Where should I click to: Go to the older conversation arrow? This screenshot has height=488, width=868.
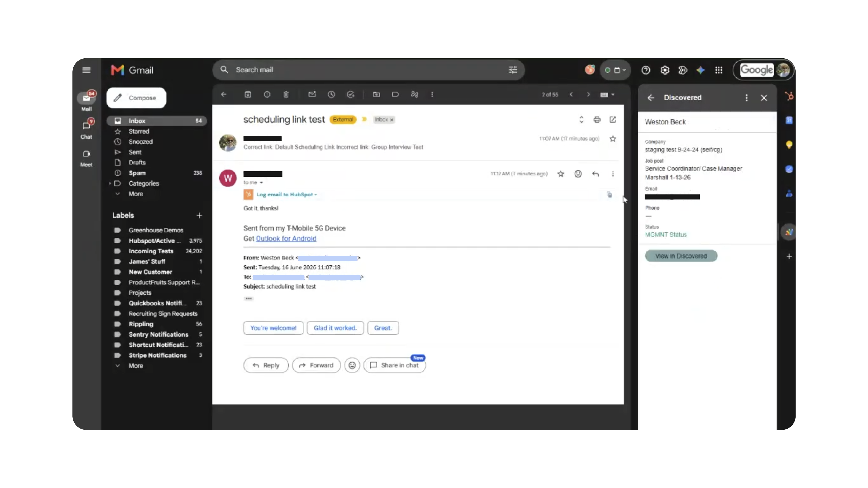coord(588,95)
